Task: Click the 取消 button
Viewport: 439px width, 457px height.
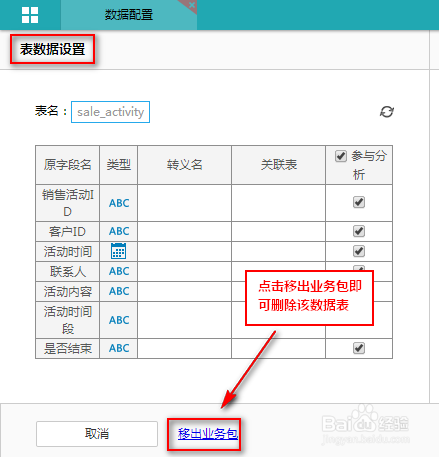Action: pyautogui.click(x=97, y=434)
